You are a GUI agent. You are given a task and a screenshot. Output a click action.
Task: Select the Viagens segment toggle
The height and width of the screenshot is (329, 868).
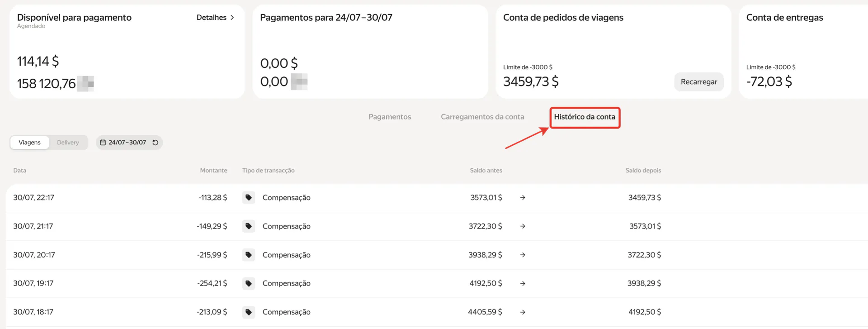29,143
